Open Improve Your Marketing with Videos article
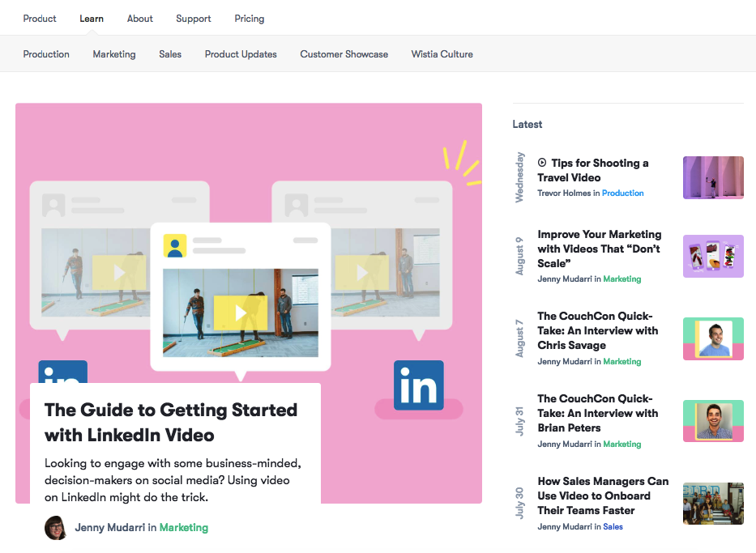 600,249
